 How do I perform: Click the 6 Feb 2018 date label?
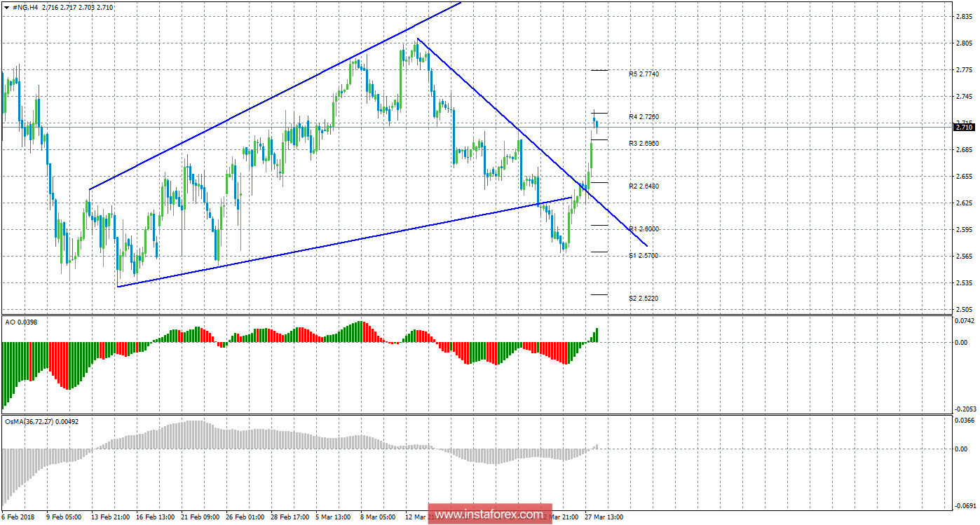coord(18,517)
